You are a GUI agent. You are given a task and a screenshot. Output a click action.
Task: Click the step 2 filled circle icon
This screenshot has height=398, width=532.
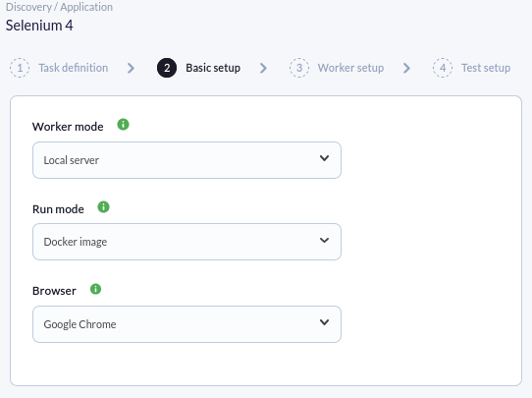pos(167,68)
